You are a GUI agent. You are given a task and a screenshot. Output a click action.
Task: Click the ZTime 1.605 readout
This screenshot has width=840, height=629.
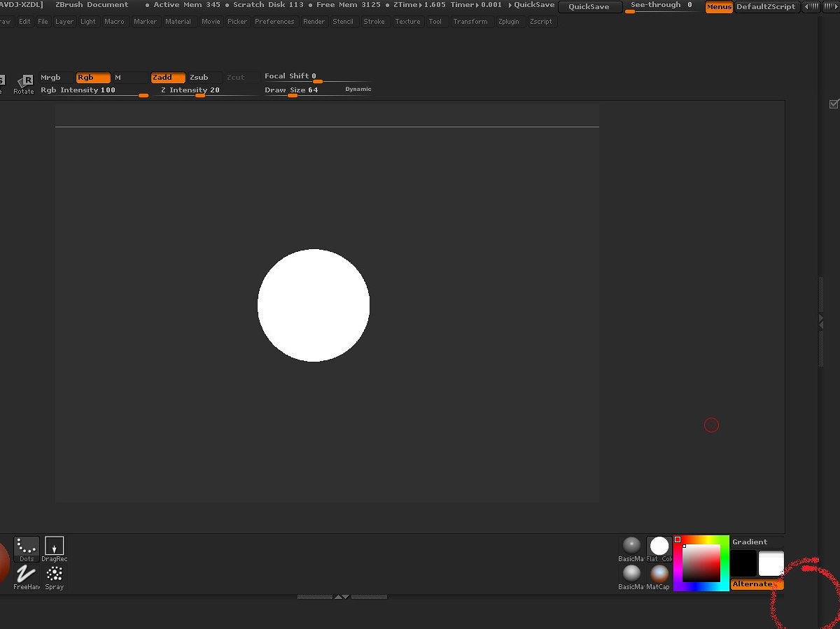(420, 5)
